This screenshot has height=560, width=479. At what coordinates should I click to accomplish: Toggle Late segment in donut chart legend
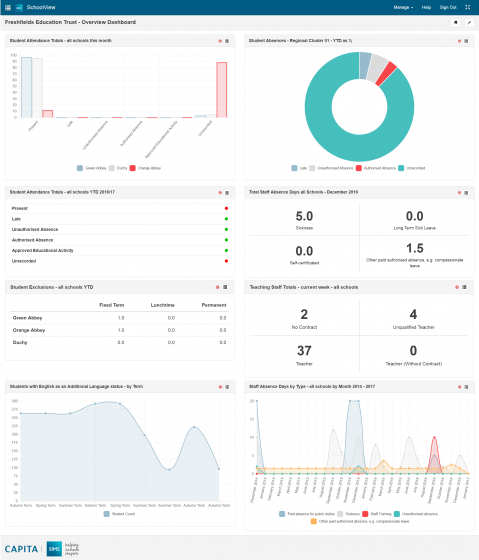point(299,168)
